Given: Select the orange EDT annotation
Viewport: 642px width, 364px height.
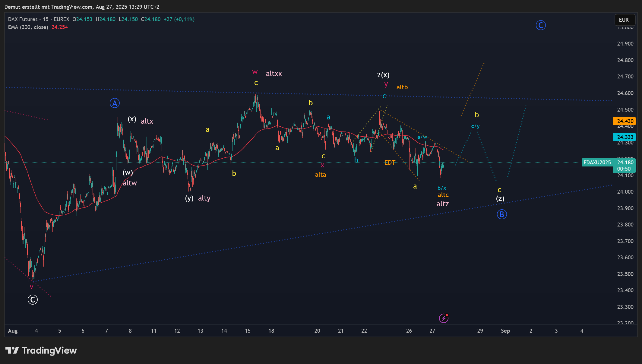Looking at the screenshot, I should click(x=390, y=163).
